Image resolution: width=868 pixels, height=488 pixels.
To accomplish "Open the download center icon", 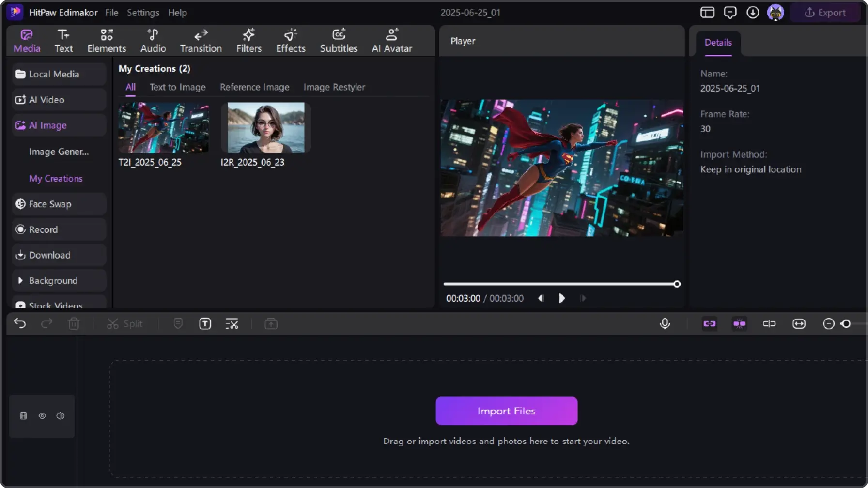I will click(753, 13).
